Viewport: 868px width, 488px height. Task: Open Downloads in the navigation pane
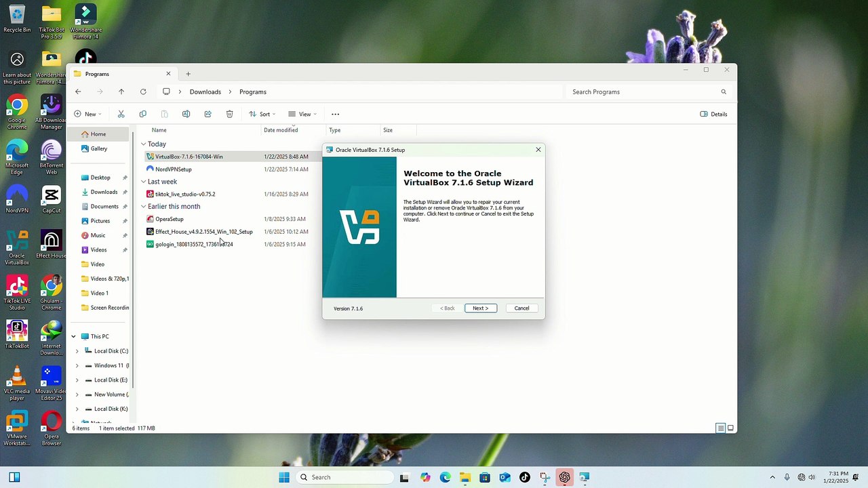(x=104, y=192)
